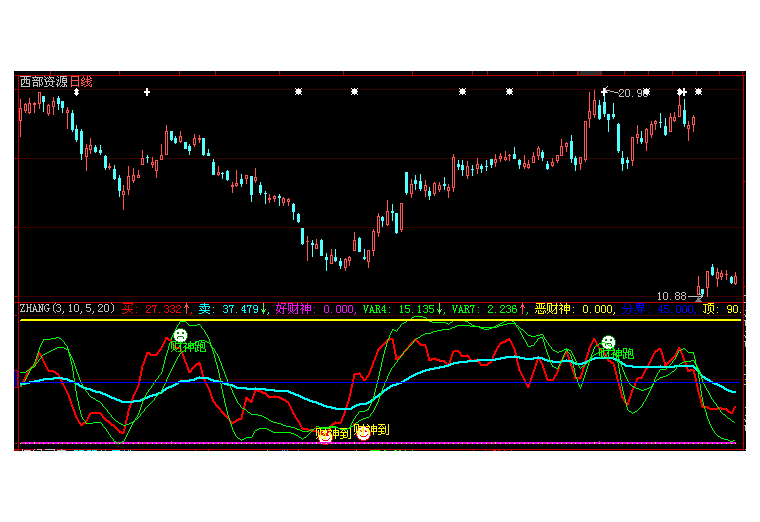Click the 西部资源 stock name
This screenshot has height=522, width=760.
coord(43,81)
